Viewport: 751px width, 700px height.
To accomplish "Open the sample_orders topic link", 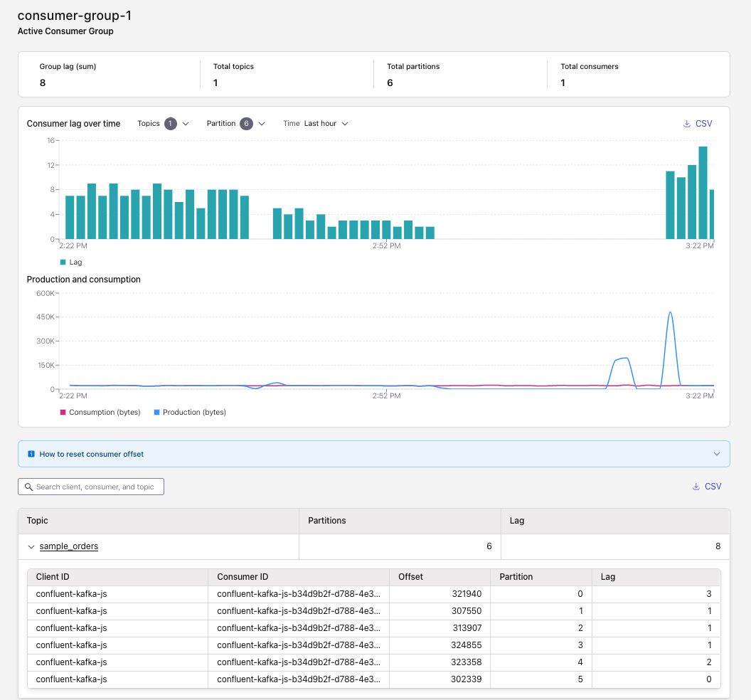I will [69, 546].
